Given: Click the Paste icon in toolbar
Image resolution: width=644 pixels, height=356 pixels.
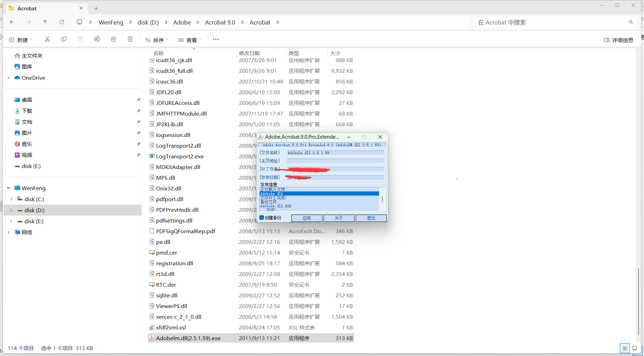Looking at the screenshot, I should point(80,39).
